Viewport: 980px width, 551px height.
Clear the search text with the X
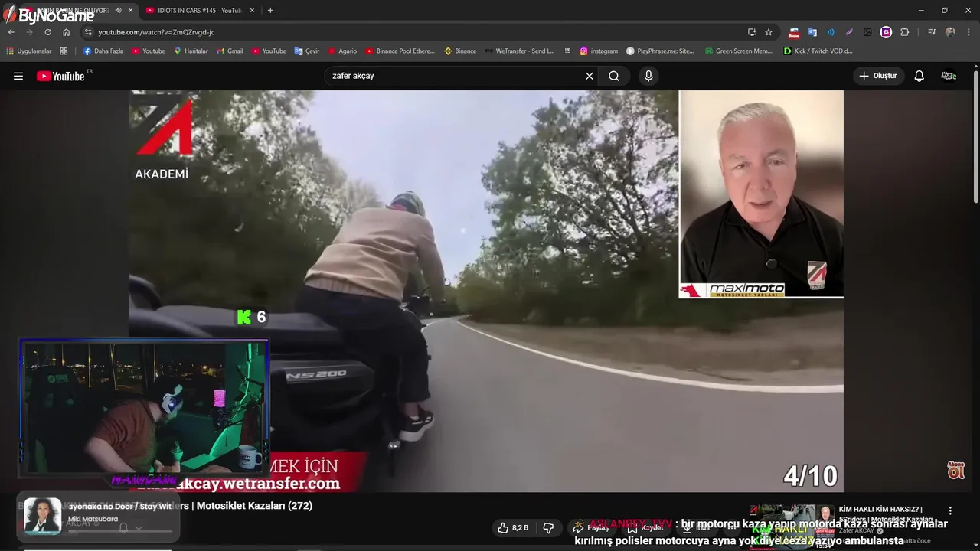[x=590, y=76]
